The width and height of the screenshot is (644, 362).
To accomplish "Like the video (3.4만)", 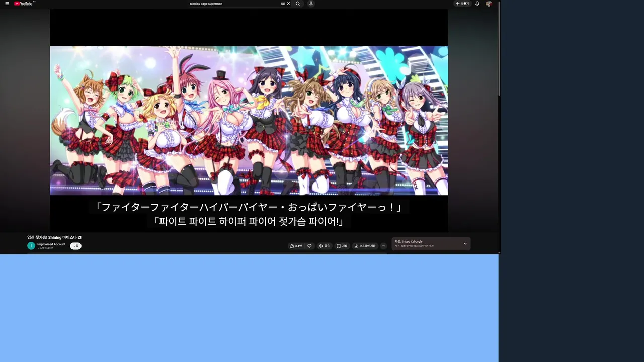I will pos(296,246).
